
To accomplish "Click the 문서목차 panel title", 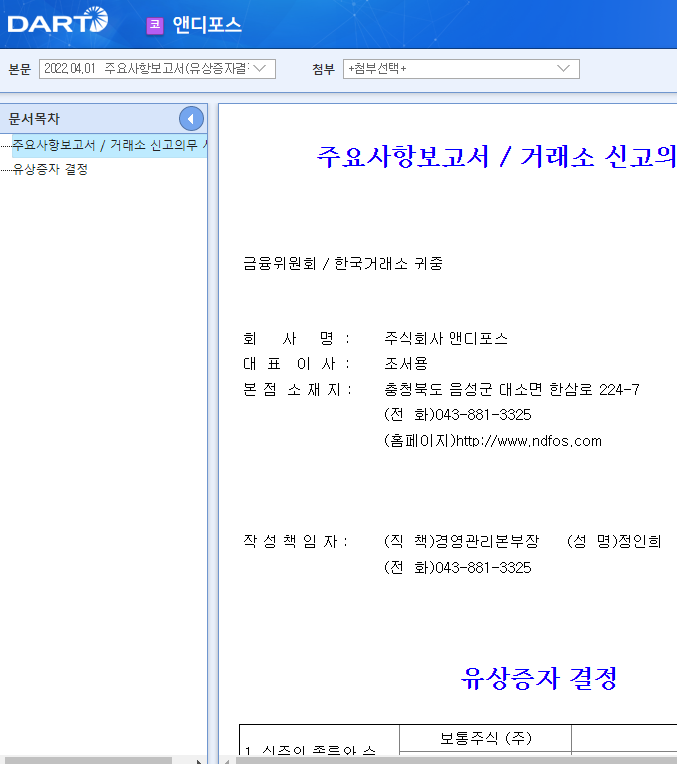I will pyautogui.click(x=34, y=118).
